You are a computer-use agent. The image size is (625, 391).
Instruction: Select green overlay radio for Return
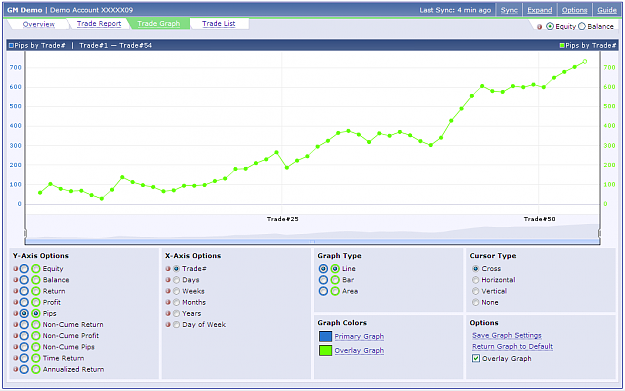click(36, 291)
